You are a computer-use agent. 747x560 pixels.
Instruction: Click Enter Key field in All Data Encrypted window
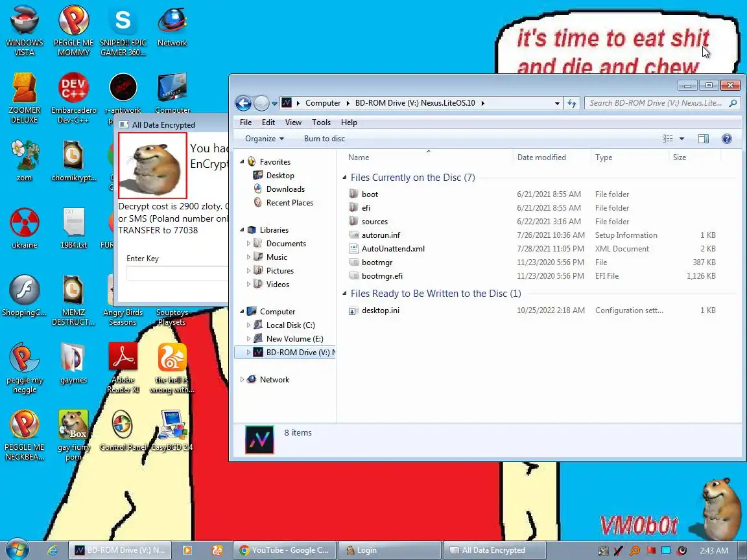pos(177,274)
